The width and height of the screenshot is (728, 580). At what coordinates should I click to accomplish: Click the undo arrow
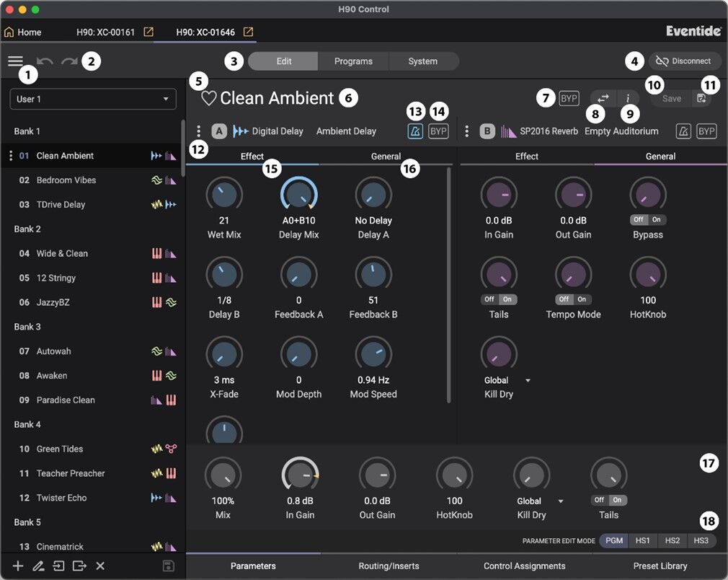point(45,61)
